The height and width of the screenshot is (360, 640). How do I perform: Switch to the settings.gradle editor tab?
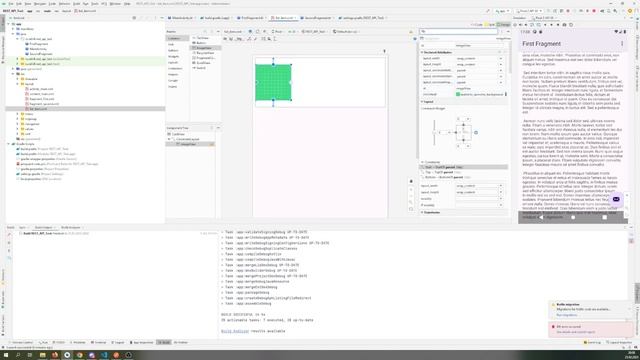click(363, 18)
